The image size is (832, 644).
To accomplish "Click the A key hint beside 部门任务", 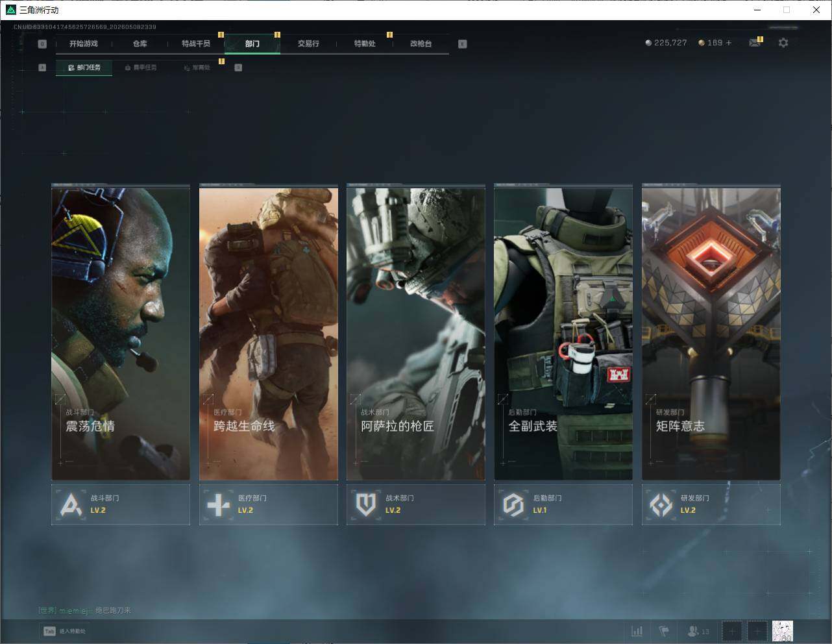I will coord(42,68).
